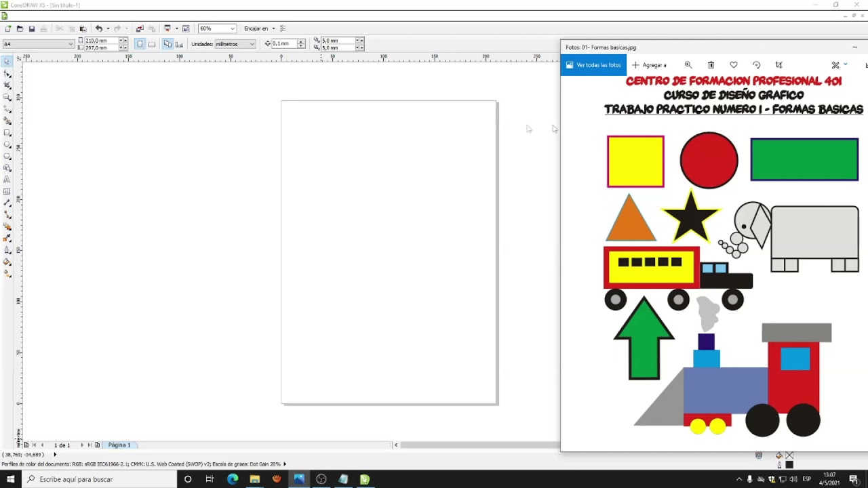Click Agregar a in Photos window

point(650,65)
